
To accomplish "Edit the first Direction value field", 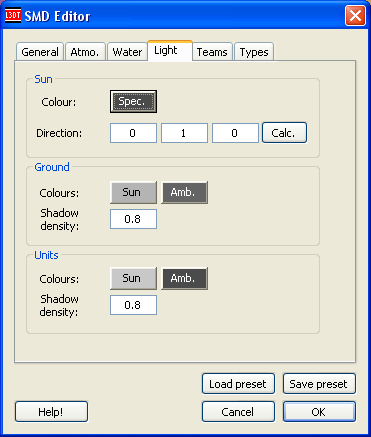I will tap(133, 133).
